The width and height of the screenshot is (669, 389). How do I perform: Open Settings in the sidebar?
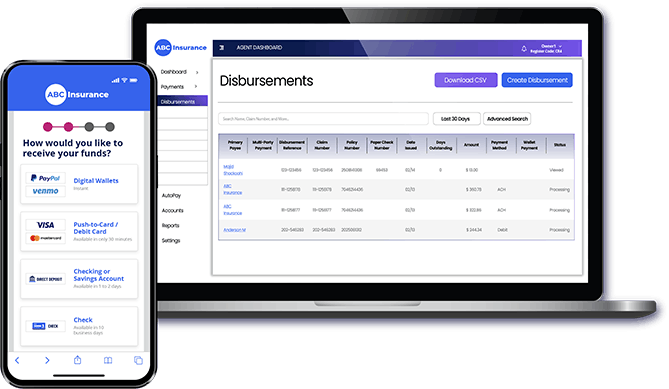[171, 241]
